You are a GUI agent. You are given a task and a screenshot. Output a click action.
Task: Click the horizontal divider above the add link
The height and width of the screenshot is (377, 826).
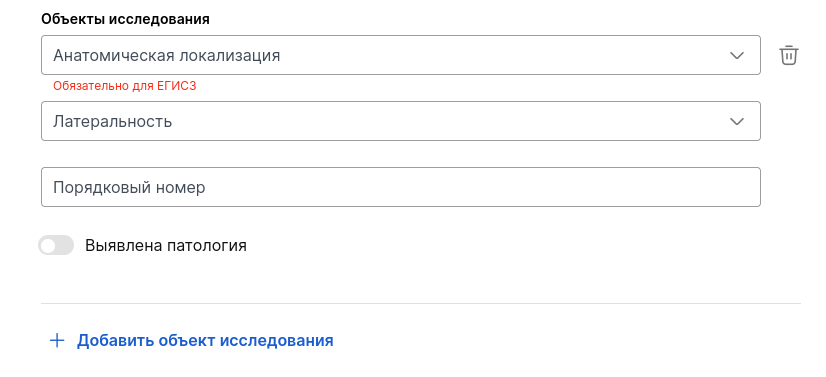(421, 303)
